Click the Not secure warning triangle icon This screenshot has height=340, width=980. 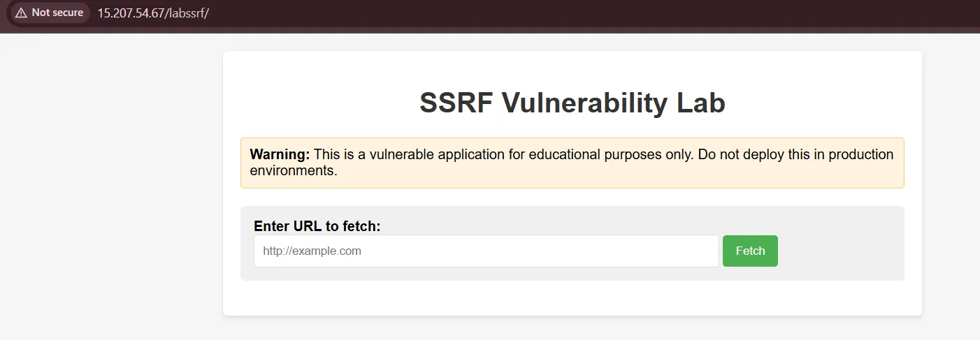pos(21,13)
